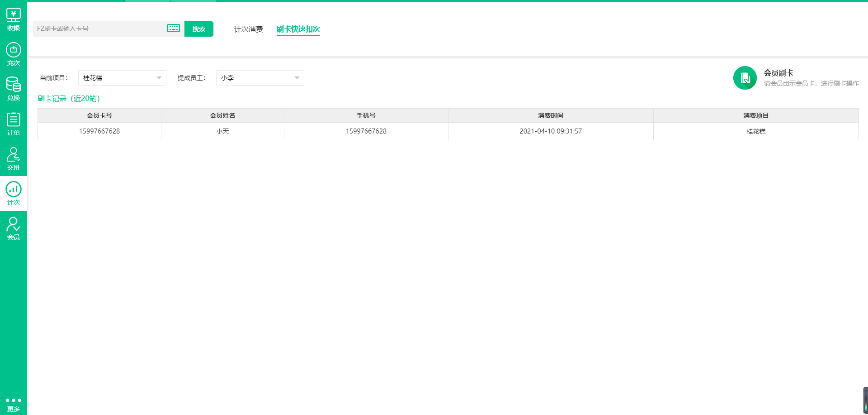Expand the 提成员工 dropdown showing 小李
Viewport: 868px width, 415px height.
coord(260,78)
